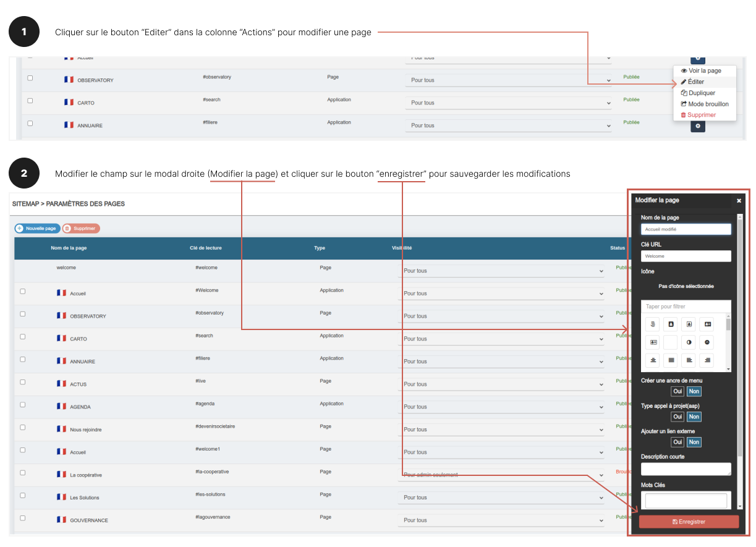The image size is (756, 547).
Task: Choose the half-circle adjust icon
Action: 689,342
